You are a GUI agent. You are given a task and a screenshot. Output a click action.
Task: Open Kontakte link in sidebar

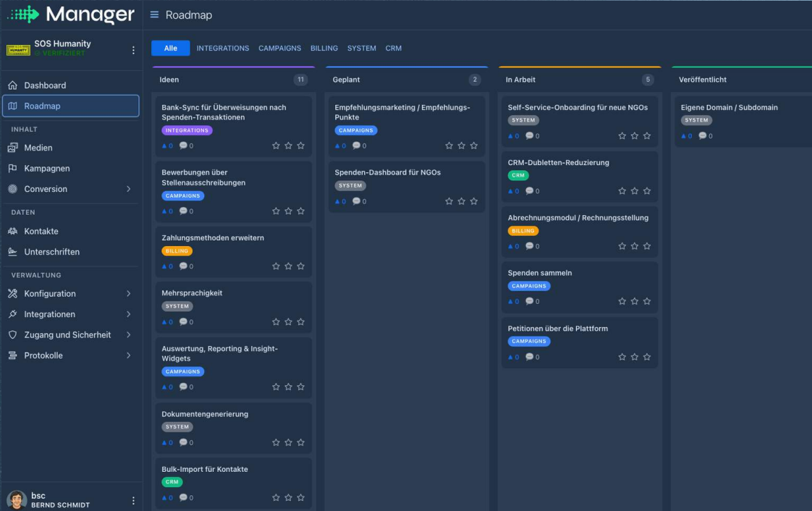[41, 231]
